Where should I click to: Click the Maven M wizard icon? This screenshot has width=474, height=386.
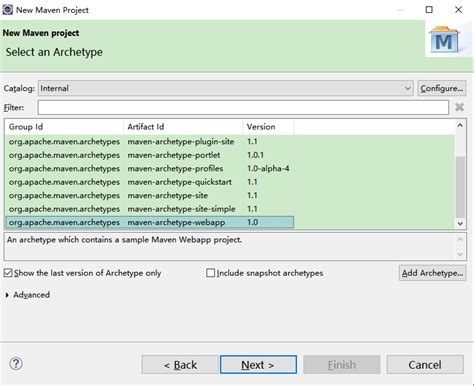(x=444, y=40)
